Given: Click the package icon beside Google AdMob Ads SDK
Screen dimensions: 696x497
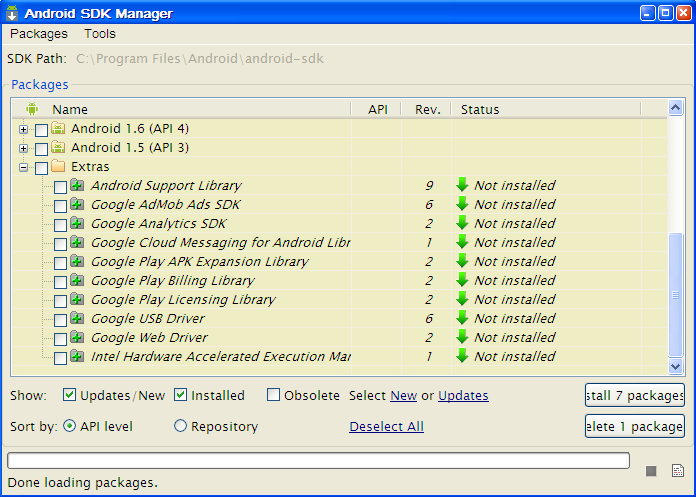Looking at the screenshot, I should click(77, 204).
